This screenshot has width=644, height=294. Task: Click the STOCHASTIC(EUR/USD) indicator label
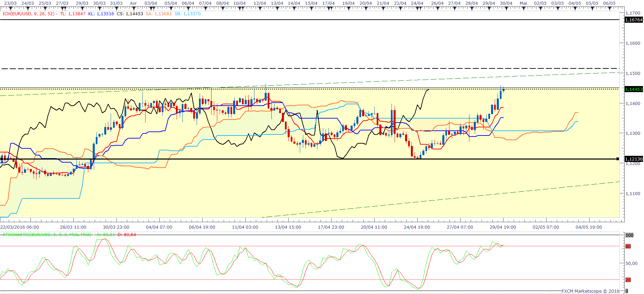tap(47, 235)
